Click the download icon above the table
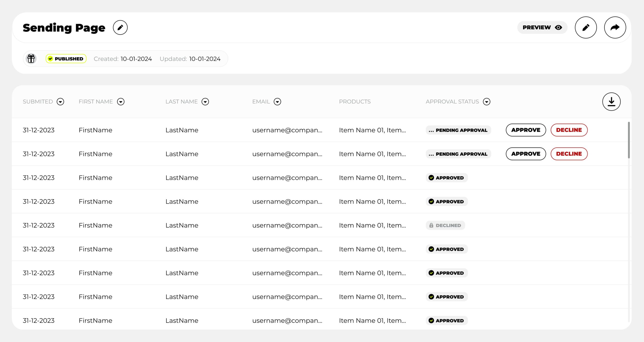Image resolution: width=644 pixels, height=342 pixels. click(x=611, y=101)
